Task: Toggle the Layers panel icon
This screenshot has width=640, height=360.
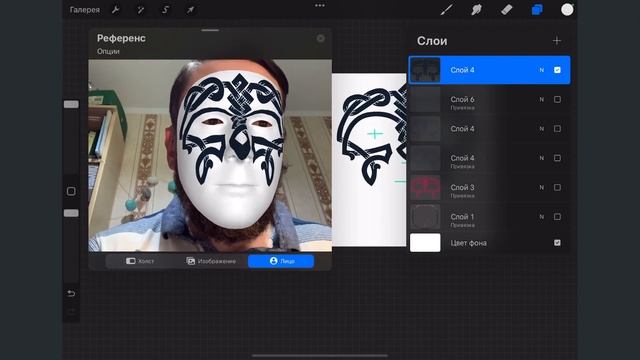Action: click(537, 10)
